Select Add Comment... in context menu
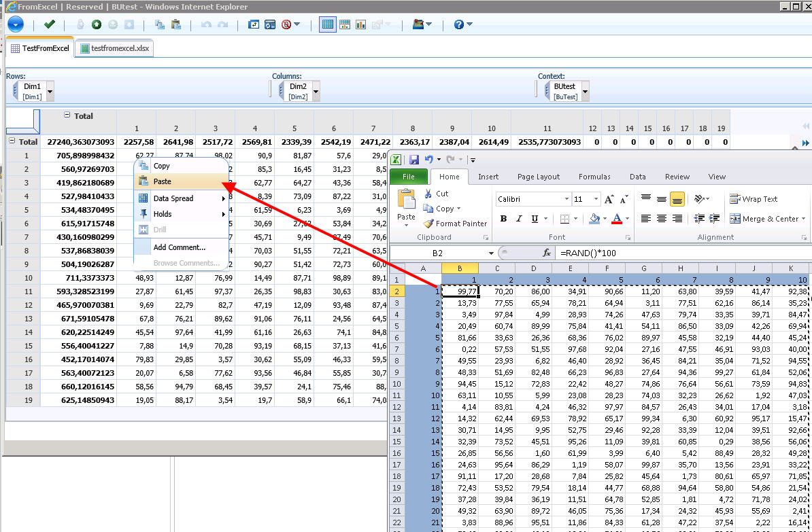The height and width of the screenshot is (532, 812). [182, 247]
